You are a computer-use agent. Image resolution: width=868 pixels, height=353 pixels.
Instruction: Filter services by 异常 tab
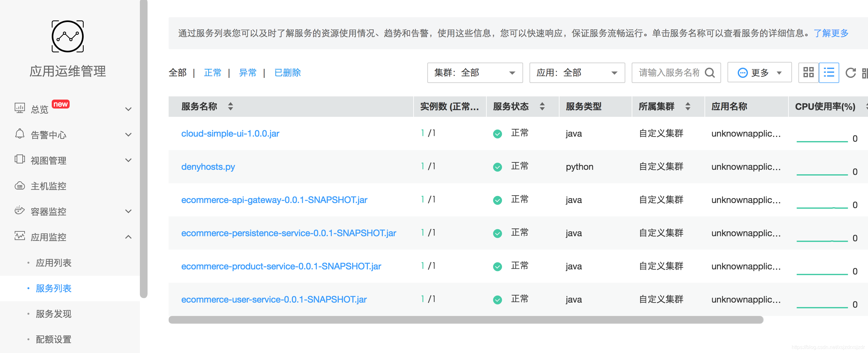pyautogui.click(x=248, y=73)
